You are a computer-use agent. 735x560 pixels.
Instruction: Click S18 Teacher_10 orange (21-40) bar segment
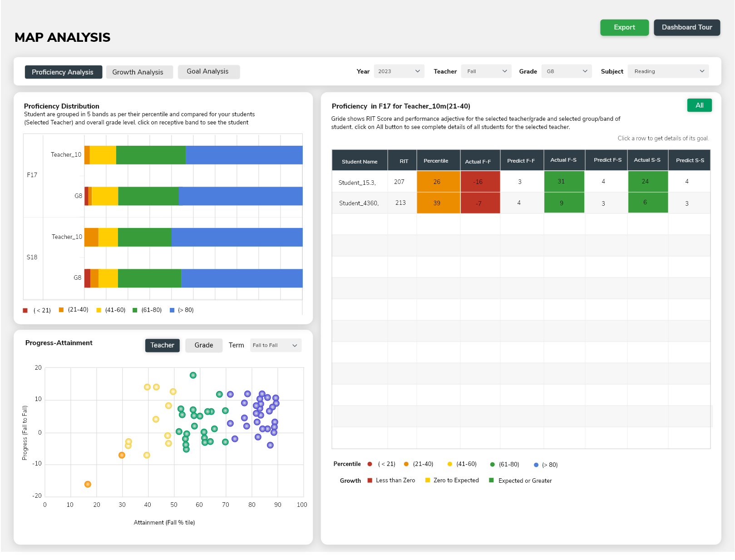tap(91, 238)
